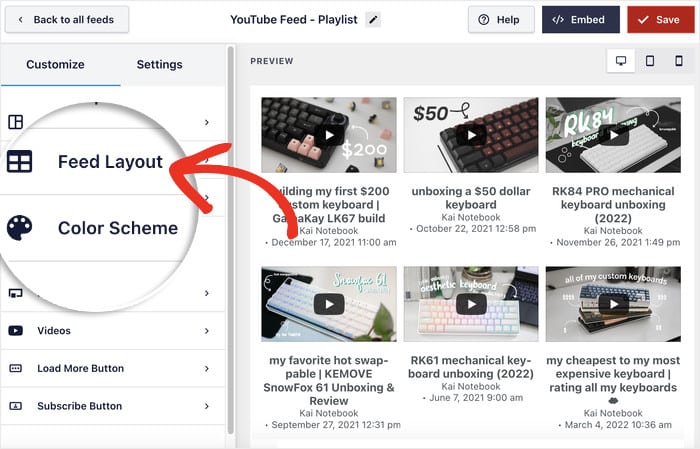Save the feed changes
700x449 pixels.
(661, 20)
